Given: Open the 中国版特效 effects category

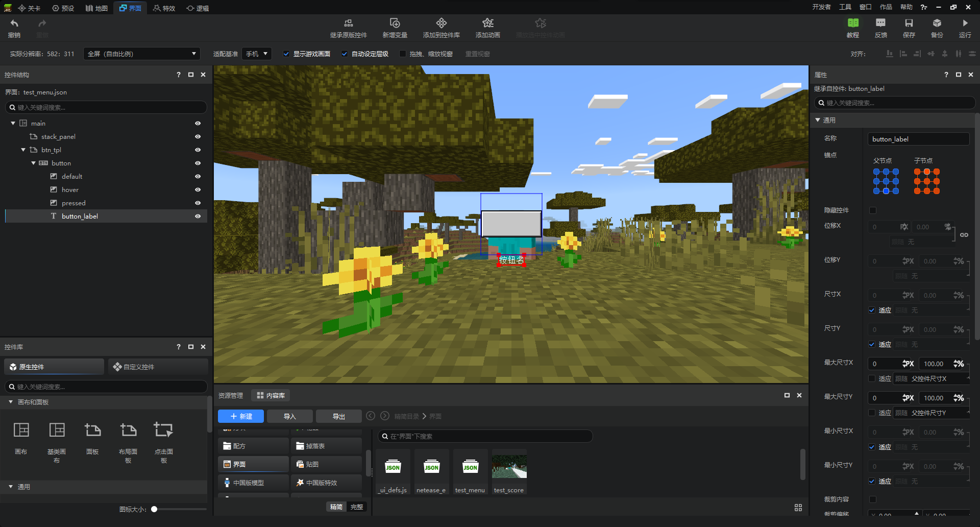Looking at the screenshot, I should coord(327,483).
